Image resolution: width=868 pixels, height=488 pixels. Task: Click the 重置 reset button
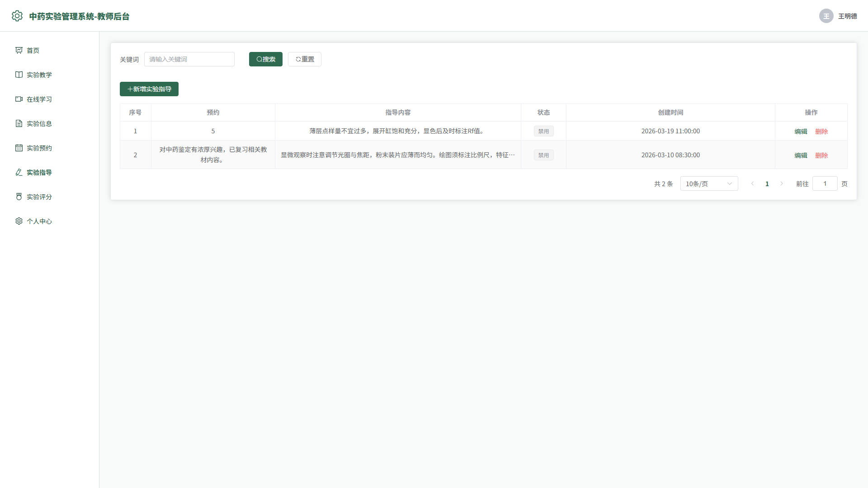tap(305, 59)
